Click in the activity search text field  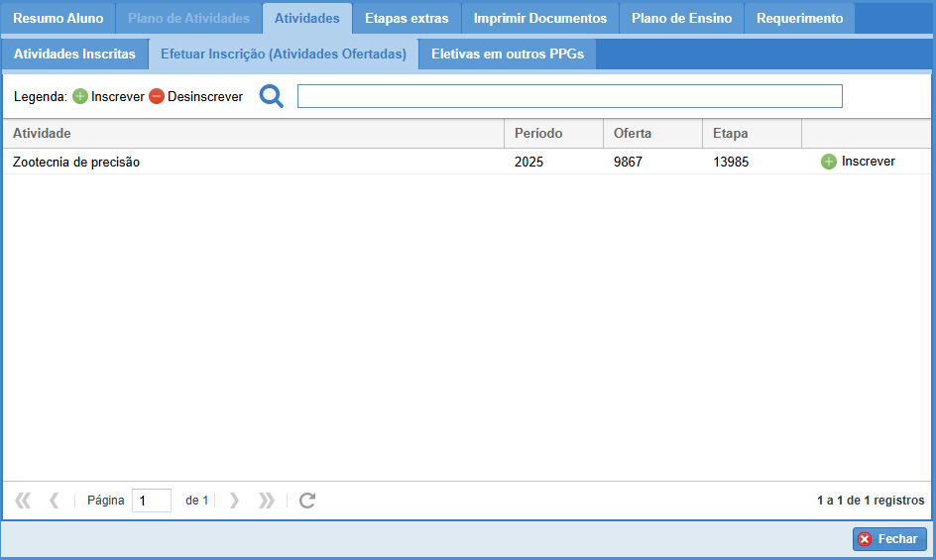click(569, 96)
